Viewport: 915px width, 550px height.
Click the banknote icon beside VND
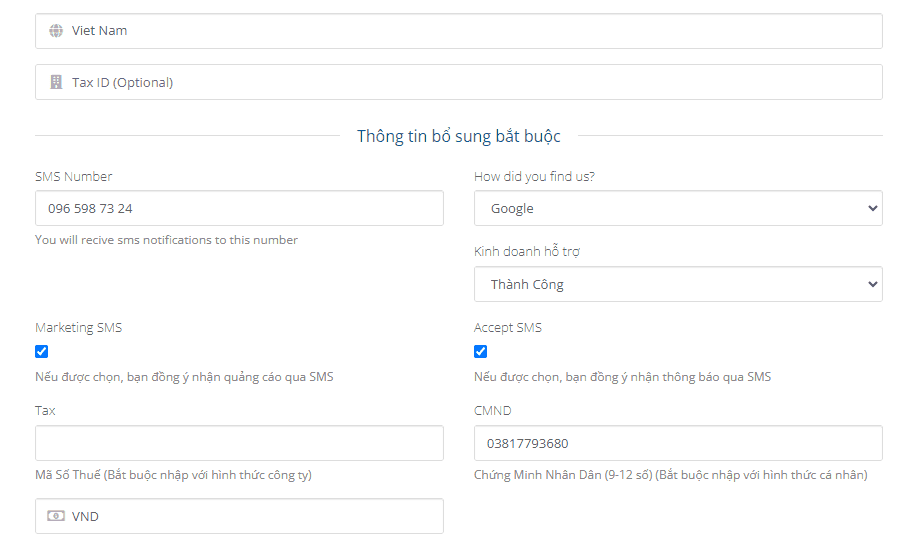tap(56, 516)
